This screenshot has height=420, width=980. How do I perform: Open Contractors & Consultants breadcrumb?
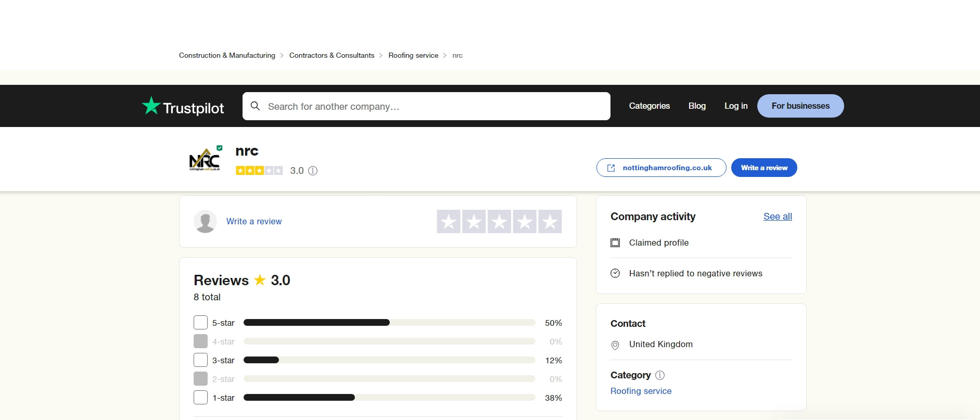[332, 55]
